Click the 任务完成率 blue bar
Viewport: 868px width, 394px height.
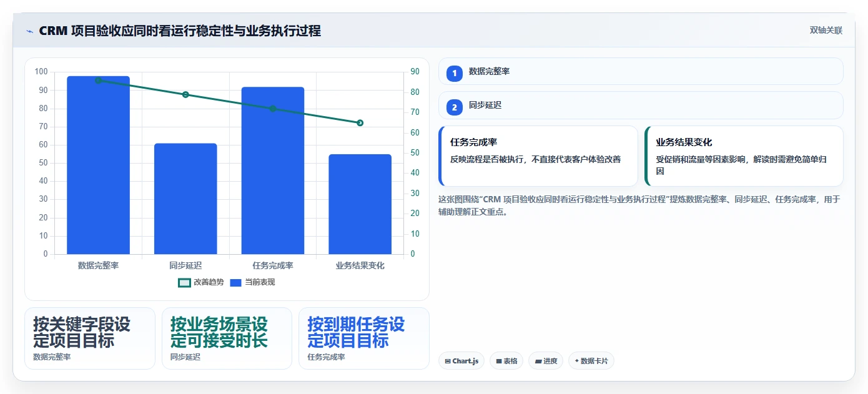(273, 170)
